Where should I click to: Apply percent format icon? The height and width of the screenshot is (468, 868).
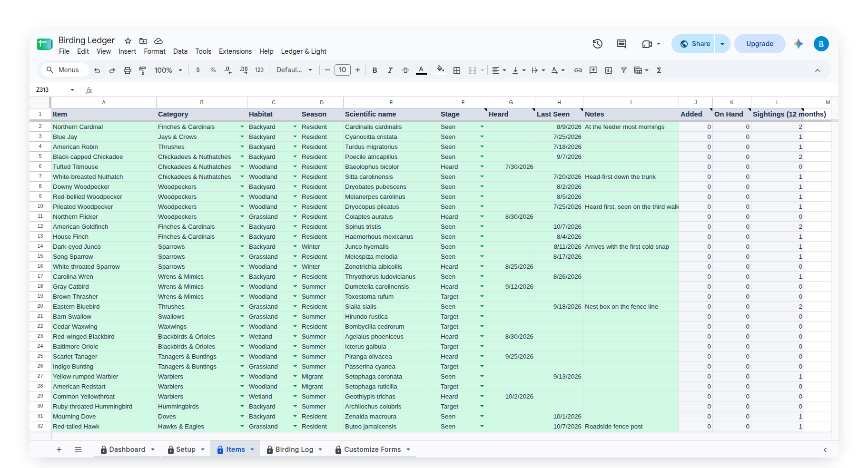pyautogui.click(x=213, y=70)
